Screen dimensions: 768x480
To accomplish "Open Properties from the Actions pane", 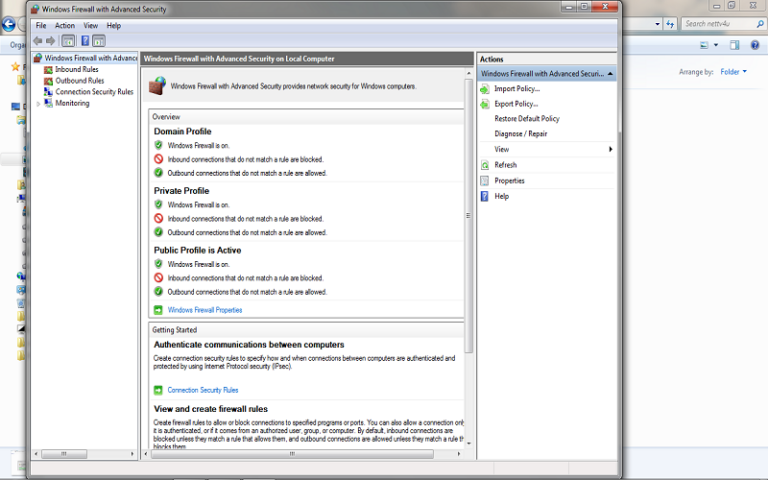I will 509,181.
